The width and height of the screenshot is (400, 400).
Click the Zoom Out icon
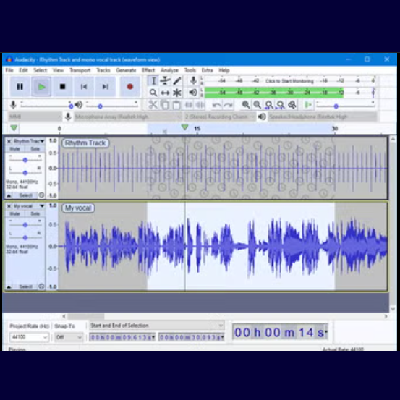pos(257,105)
